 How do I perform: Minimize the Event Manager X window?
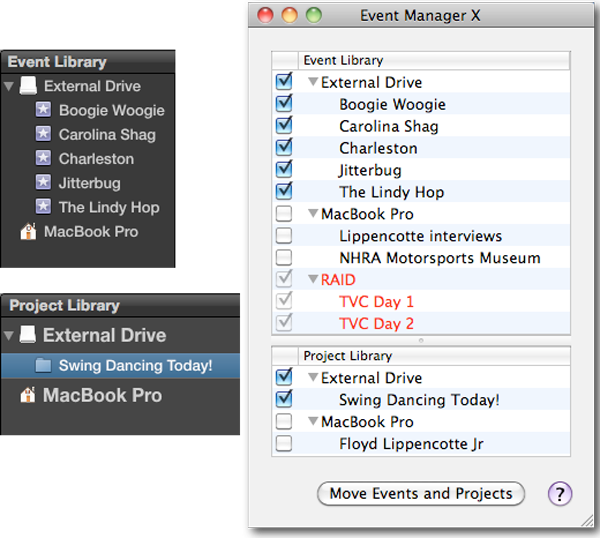coord(289,15)
